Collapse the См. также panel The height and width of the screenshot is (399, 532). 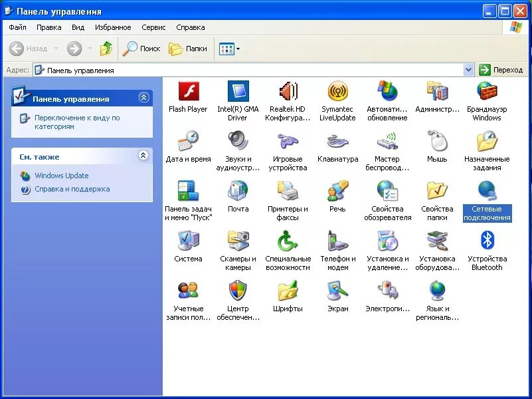pos(143,156)
